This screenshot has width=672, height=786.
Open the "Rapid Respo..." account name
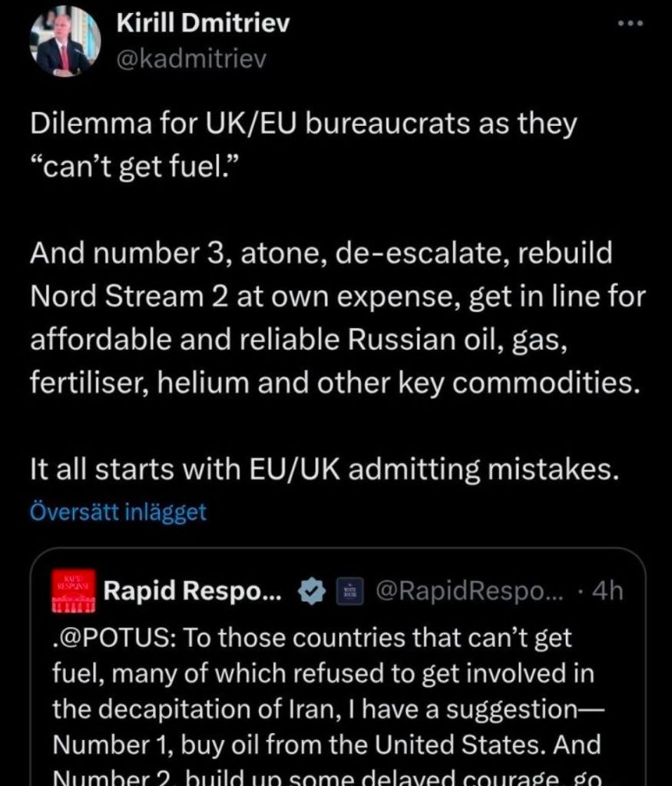(193, 592)
